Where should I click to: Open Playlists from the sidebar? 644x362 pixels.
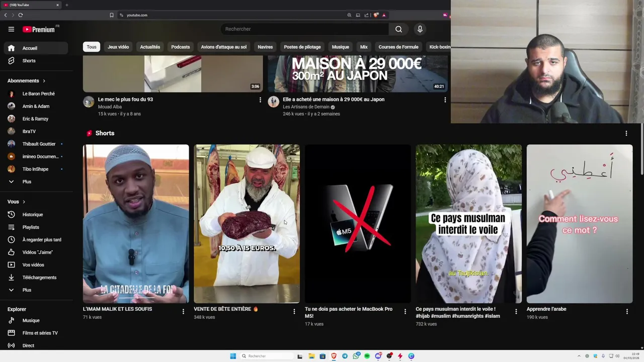coord(35,227)
